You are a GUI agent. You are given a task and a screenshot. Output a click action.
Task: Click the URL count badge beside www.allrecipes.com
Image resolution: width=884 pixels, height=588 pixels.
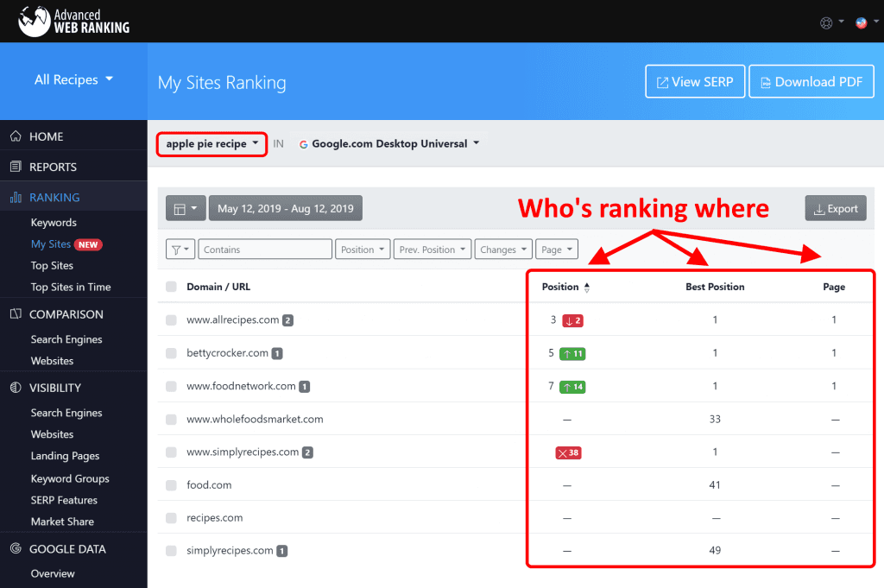pos(287,320)
